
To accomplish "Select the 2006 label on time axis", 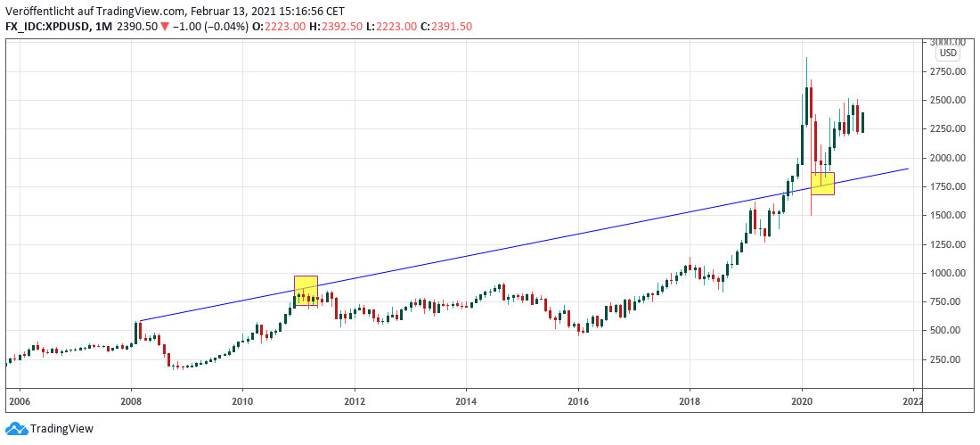I will pyautogui.click(x=19, y=401).
